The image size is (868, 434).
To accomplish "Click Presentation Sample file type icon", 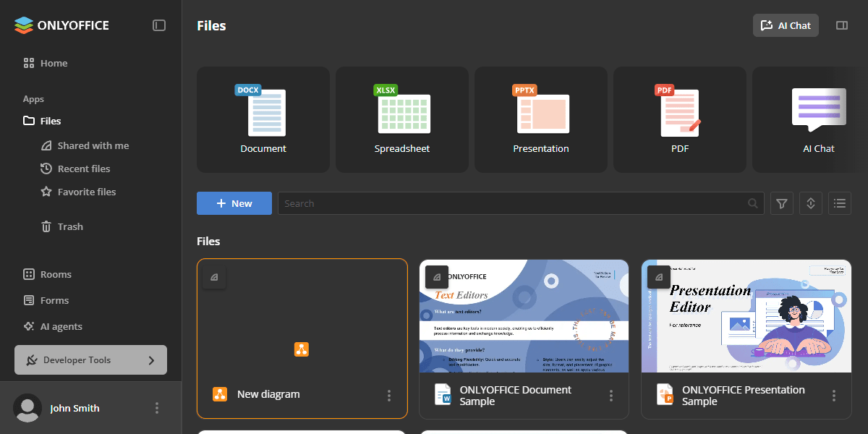I will point(665,394).
